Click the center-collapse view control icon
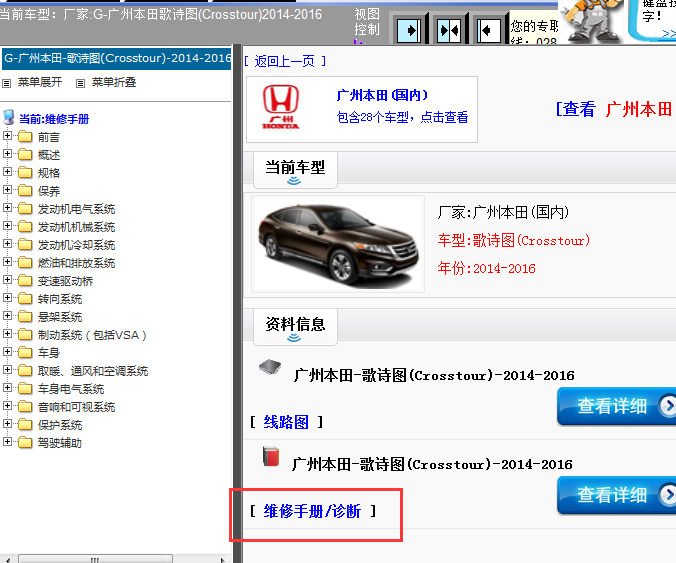The width and height of the screenshot is (676, 563). tap(449, 30)
